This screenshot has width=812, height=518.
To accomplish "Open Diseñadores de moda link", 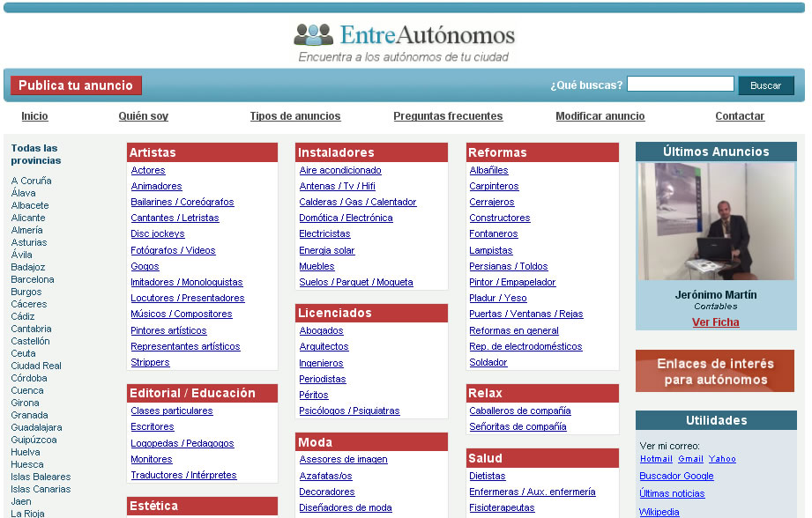I will tap(346, 507).
